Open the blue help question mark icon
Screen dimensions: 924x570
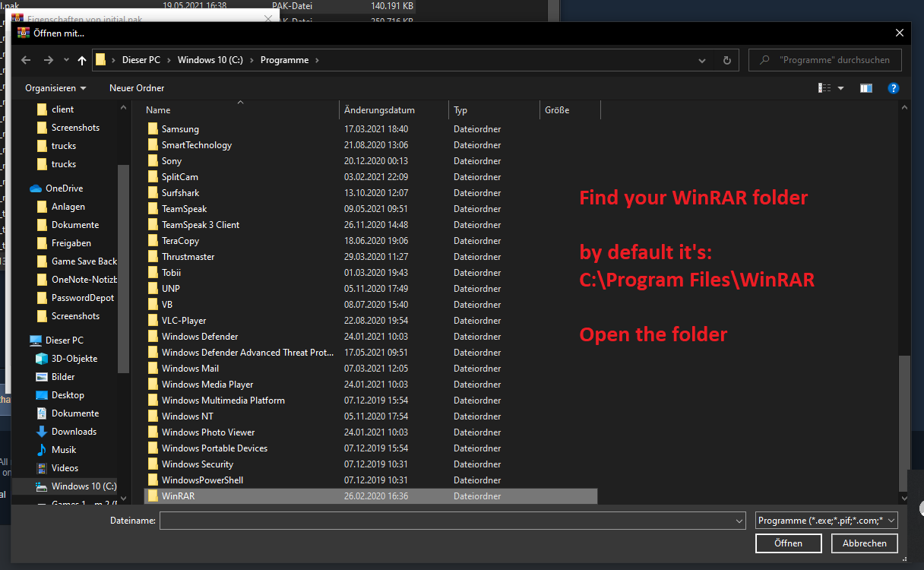(x=894, y=88)
